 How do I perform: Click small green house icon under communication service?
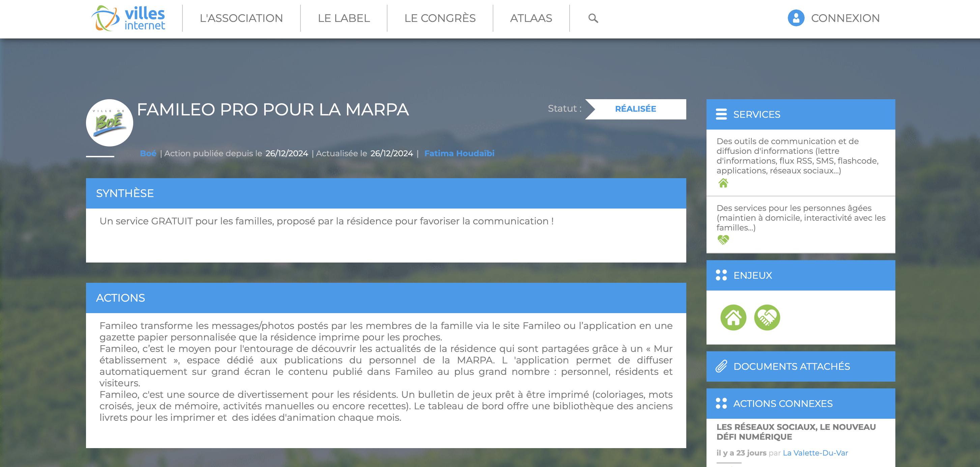723,183
